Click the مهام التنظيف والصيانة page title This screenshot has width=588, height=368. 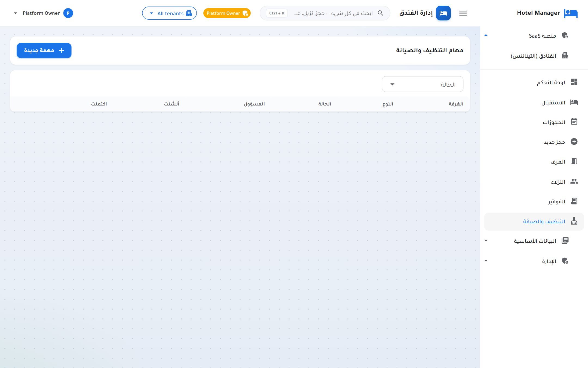(x=430, y=50)
